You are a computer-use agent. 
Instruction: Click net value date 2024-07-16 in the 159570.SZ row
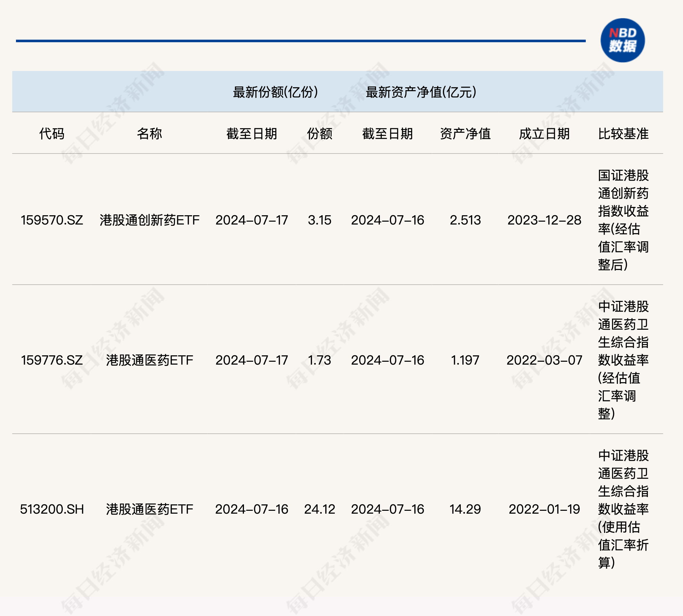tap(388, 220)
